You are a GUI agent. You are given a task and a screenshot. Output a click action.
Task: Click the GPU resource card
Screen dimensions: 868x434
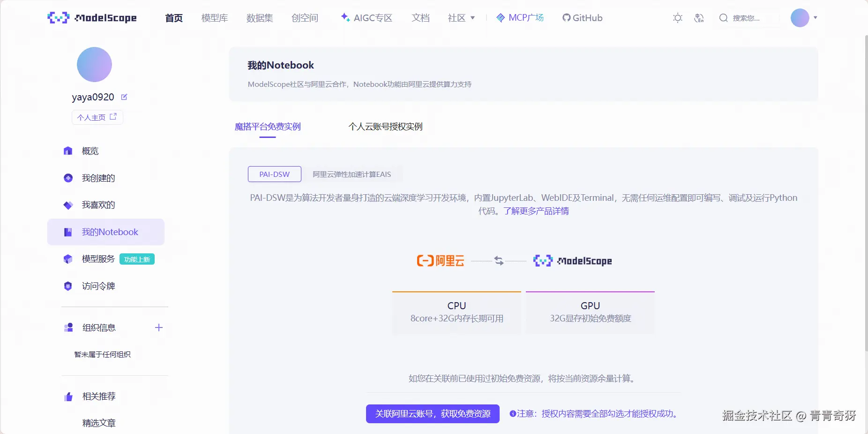[590, 312]
